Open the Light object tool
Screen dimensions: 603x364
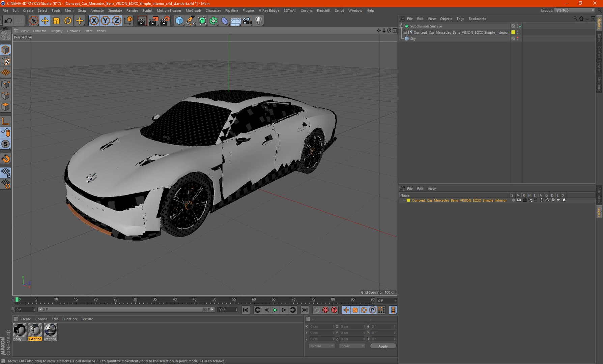pyautogui.click(x=259, y=21)
